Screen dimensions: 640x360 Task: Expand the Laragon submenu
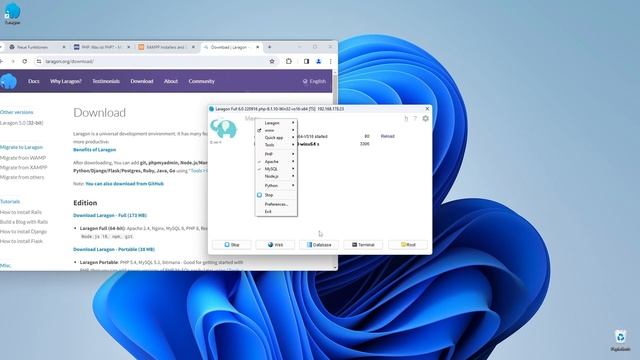pyautogui.click(x=276, y=123)
